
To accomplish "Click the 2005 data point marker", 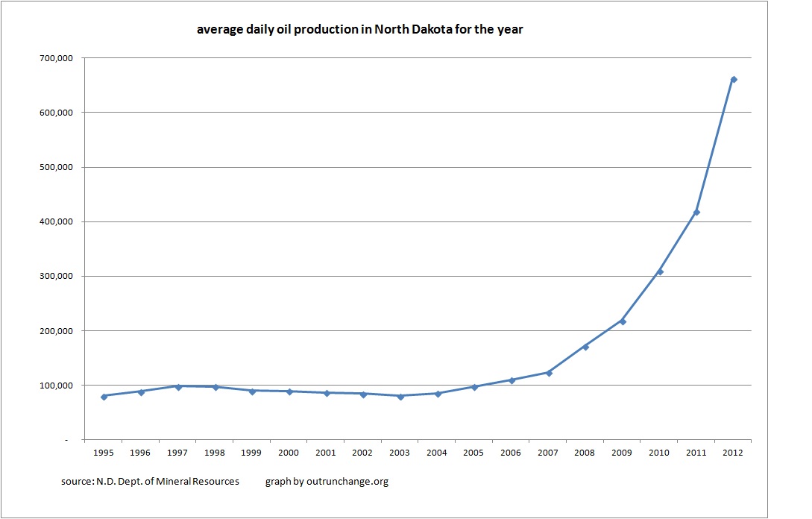I will 474,387.
